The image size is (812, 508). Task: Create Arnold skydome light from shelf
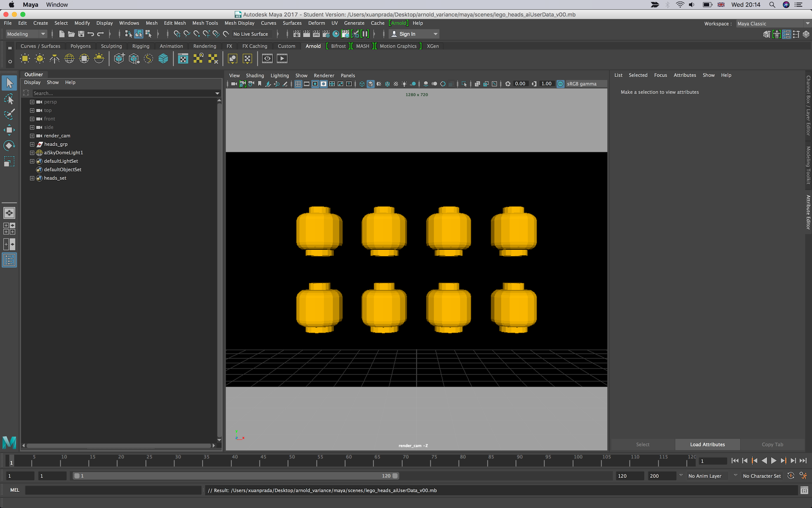coord(69,58)
